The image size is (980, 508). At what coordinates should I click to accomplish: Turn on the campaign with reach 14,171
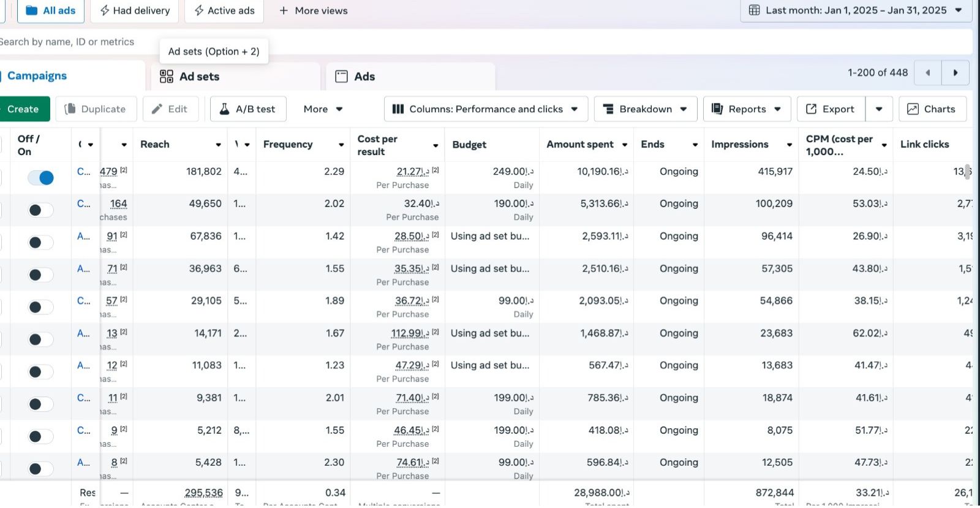[x=41, y=339]
